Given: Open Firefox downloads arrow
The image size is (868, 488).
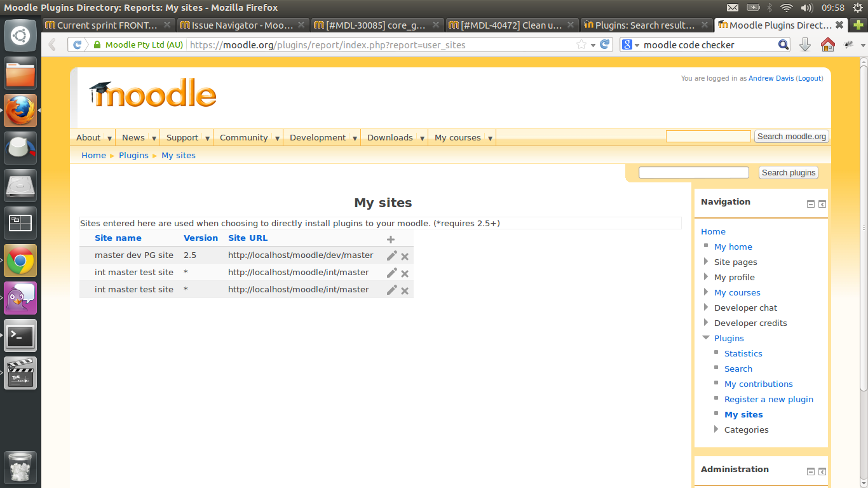Looking at the screenshot, I should click(x=804, y=44).
